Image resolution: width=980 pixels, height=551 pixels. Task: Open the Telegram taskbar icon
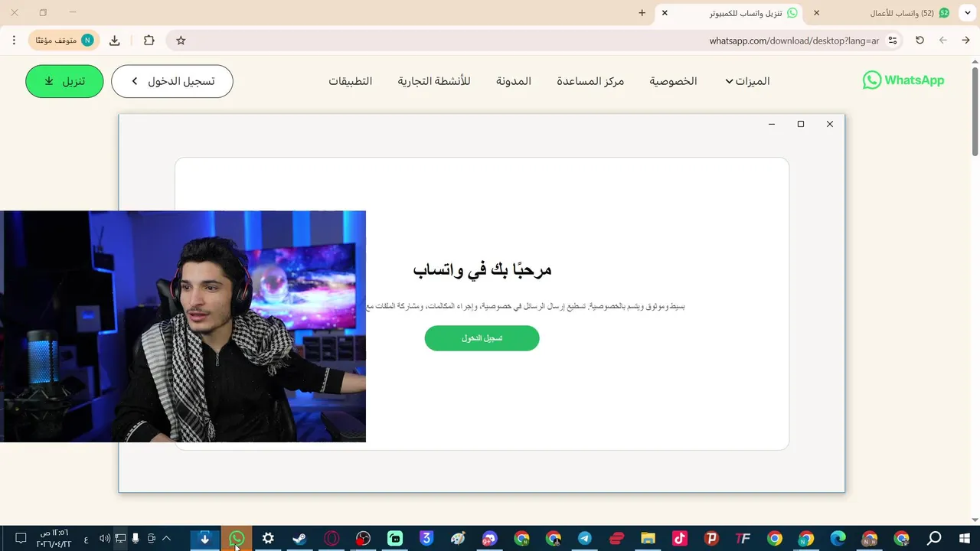pos(585,539)
